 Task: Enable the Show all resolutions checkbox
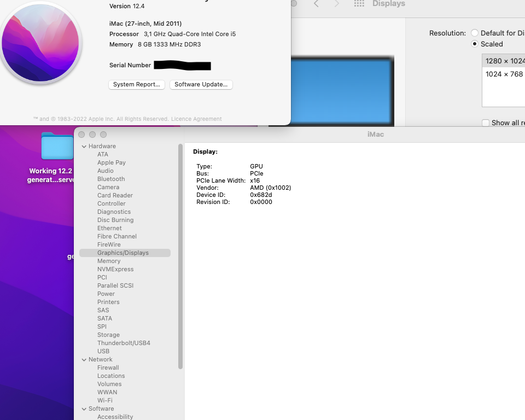click(x=486, y=122)
